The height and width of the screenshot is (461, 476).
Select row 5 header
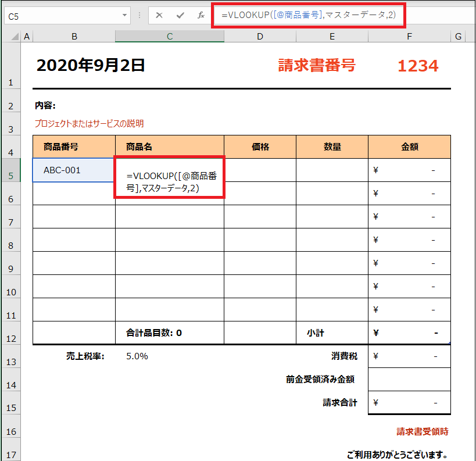(10, 174)
